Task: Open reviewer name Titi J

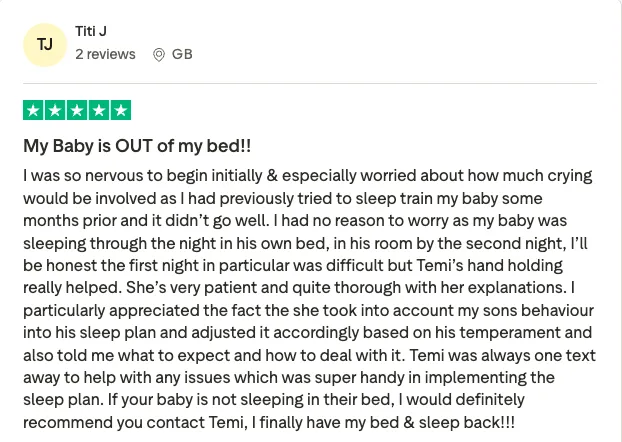Action: click(x=91, y=31)
